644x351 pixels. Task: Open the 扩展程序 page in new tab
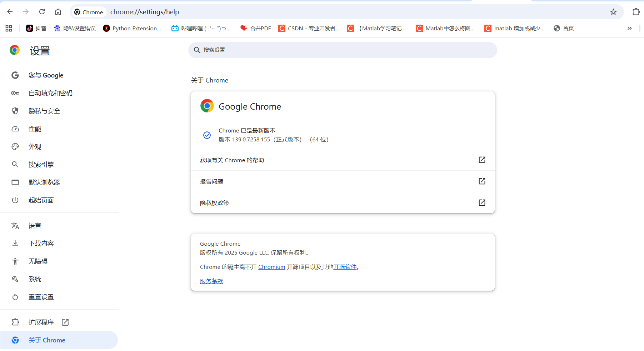pyautogui.click(x=65, y=322)
